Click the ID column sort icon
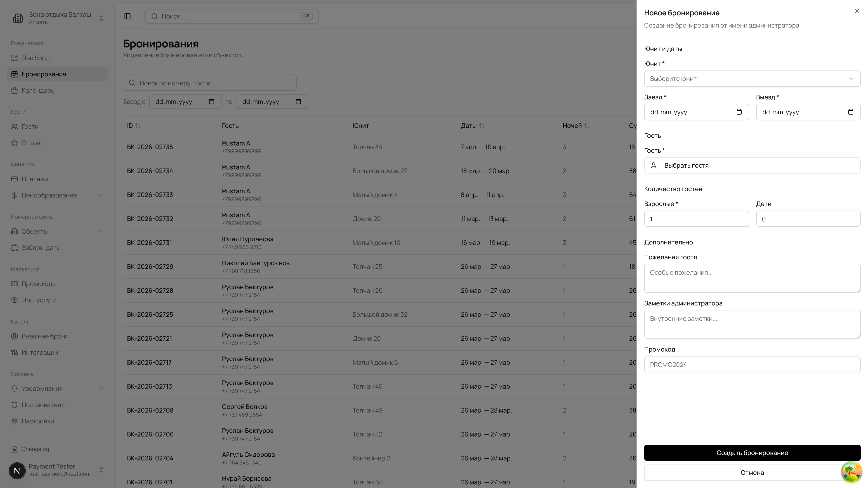This screenshot has width=868, height=488. (x=138, y=126)
